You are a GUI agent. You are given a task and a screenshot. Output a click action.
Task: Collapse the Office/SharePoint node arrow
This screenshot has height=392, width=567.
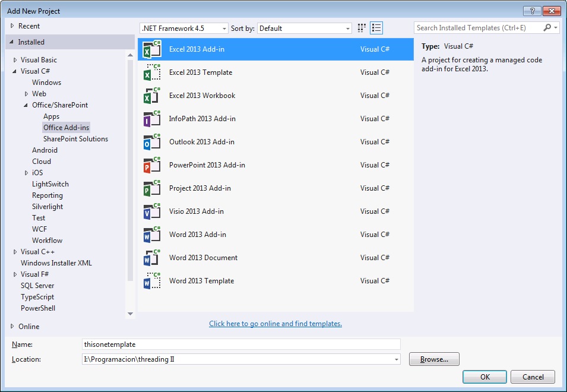pos(26,105)
